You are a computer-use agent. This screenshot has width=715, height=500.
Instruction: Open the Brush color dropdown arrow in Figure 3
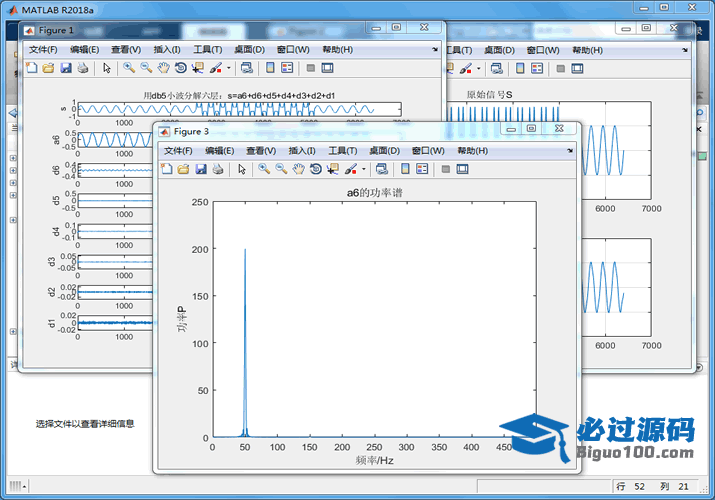click(363, 169)
